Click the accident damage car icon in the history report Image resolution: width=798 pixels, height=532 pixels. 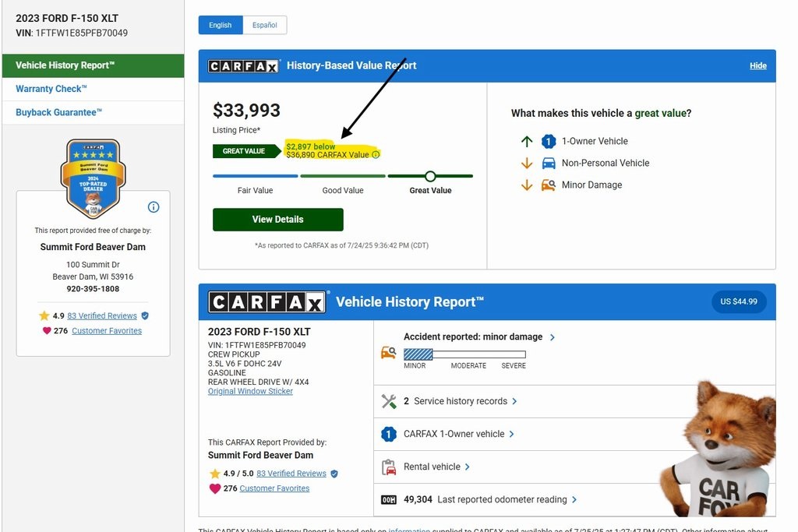[388, 352]
